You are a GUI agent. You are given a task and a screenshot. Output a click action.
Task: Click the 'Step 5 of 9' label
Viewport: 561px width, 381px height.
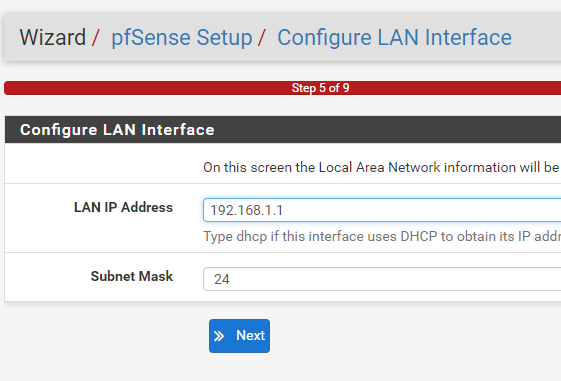tap(320, 88)
